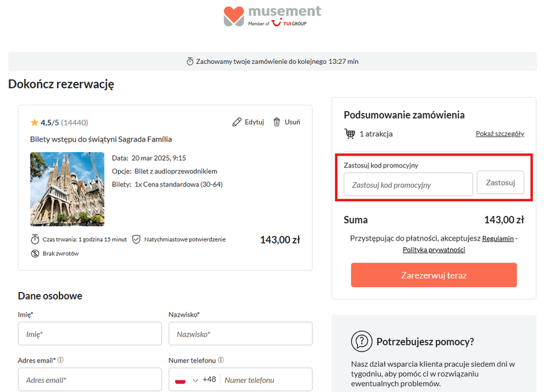The image size is (552, 392).
Task: Click the Brak zwrotów no-refund icon
Action: click(x=35, y=253)
